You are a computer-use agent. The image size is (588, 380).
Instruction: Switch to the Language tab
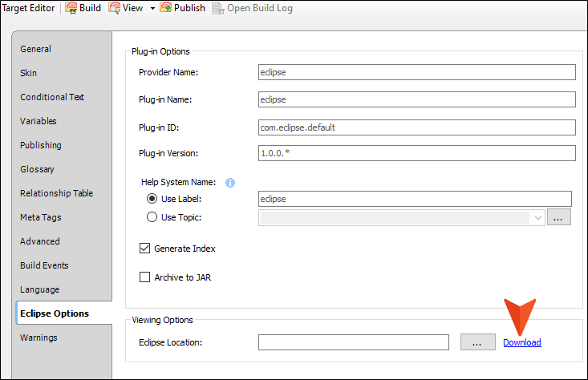(40, 289)
